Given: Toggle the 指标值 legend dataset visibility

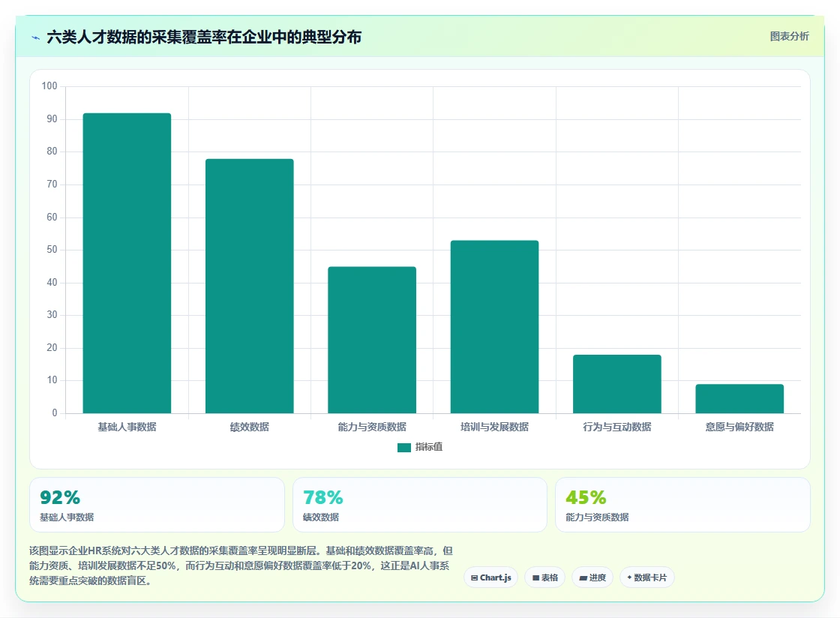Looking at the screenshot, I should pyautogui.click(x=420, y=447).
